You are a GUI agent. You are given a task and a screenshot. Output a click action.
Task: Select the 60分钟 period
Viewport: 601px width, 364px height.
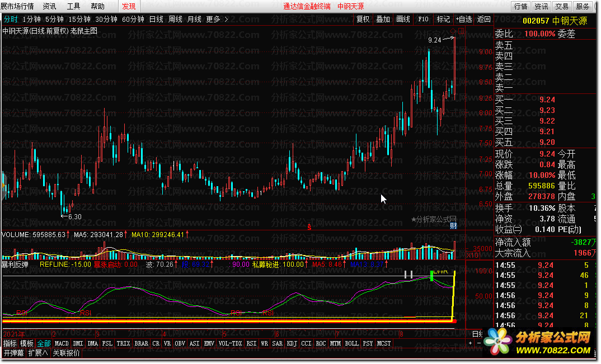tap(133, 19)
